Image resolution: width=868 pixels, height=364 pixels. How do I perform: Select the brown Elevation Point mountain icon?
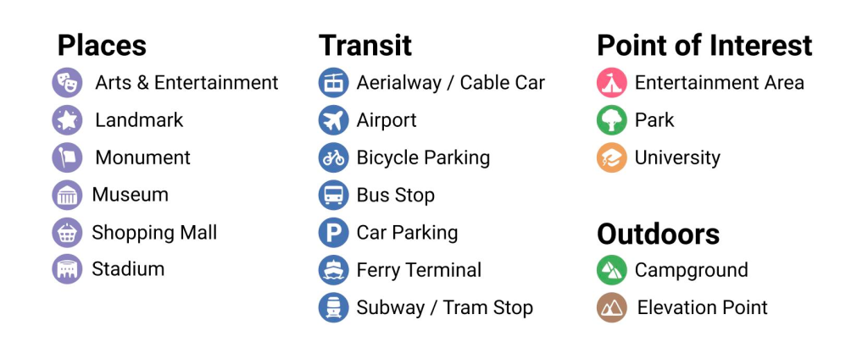click(611, 307)
